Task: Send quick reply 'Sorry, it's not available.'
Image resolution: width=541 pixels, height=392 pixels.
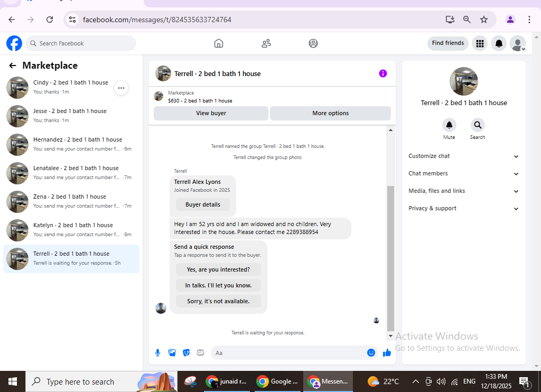Action: (218, 301)
